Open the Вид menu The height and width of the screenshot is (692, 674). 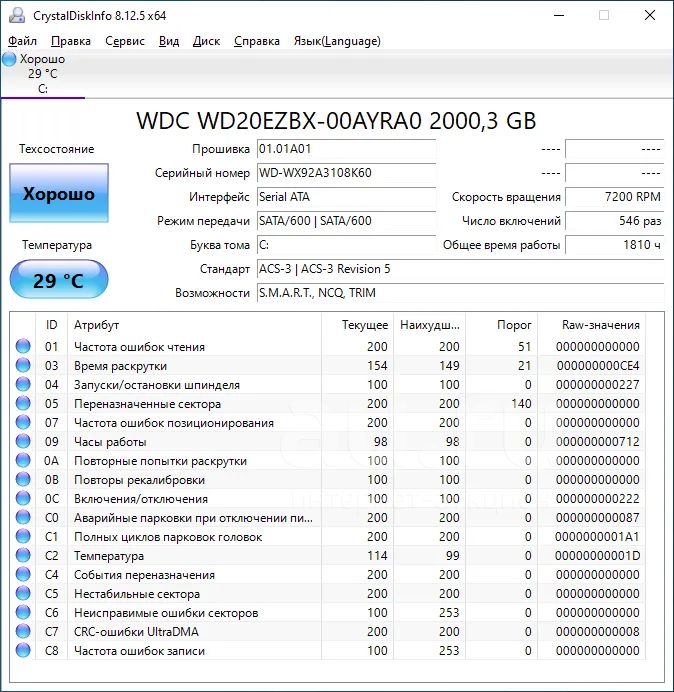coord(169,41)
